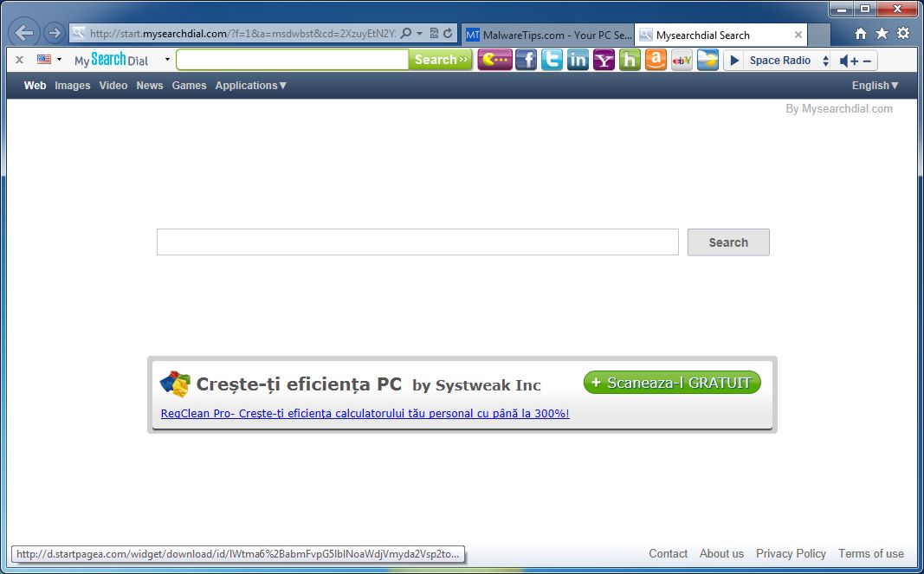Viewport: 924px width, 574px height.
Task: Mute radio with the speaker icon
Action: (x=844, y=60)
